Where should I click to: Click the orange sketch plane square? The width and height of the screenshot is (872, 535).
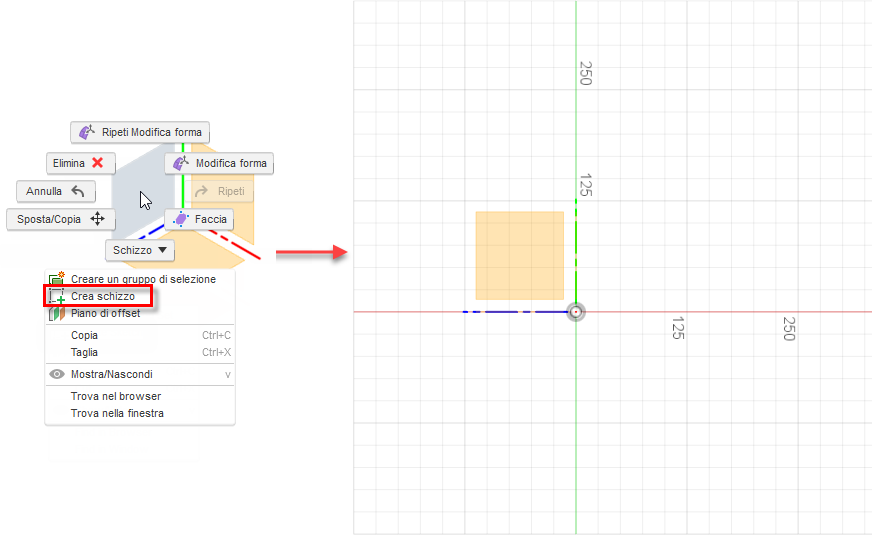tap(519, 256)
